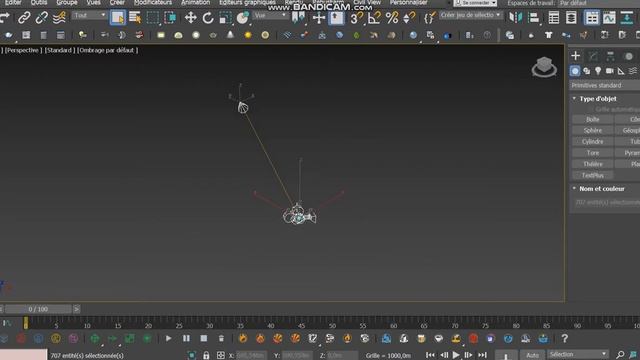Click the Cylindre primitive button
The width and height of the screenshot is (640, 360).
pos(593,142)
